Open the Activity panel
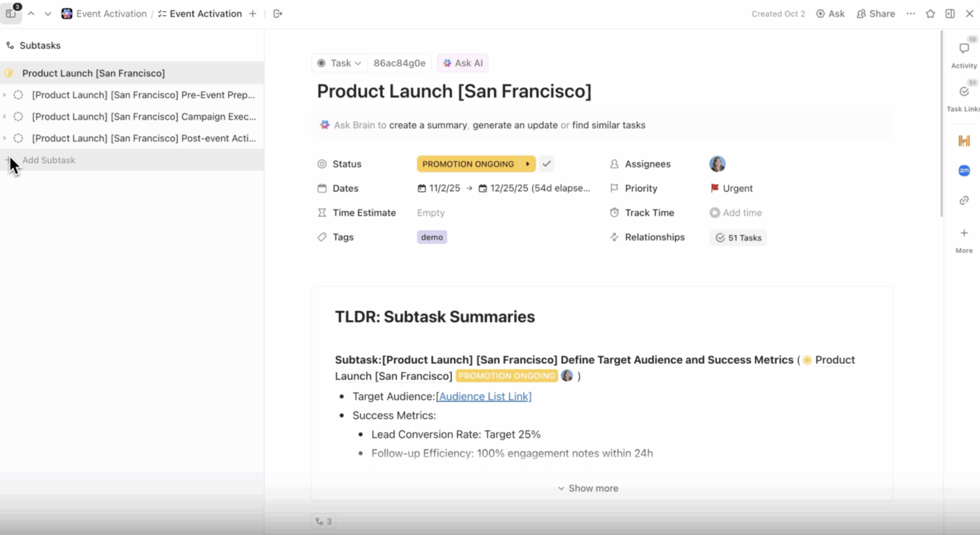This screenshot has width=980, height=535. pyautogui.click(x=964, y=54)
